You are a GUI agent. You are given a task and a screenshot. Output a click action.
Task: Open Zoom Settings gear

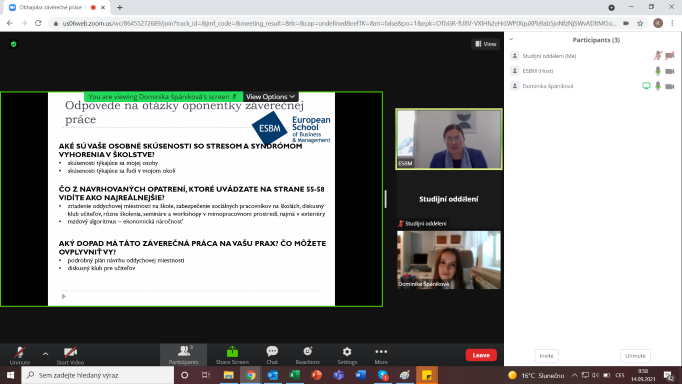[347, 355]
